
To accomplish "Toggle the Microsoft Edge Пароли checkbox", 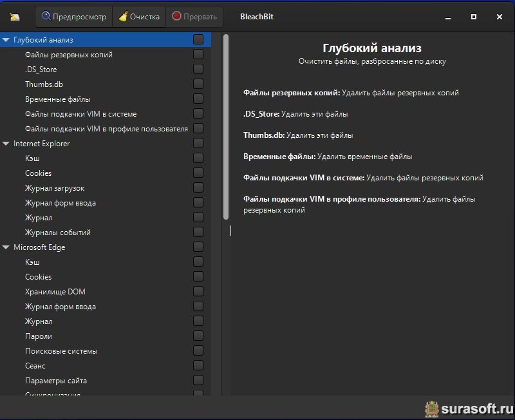I will coord(198,336).
